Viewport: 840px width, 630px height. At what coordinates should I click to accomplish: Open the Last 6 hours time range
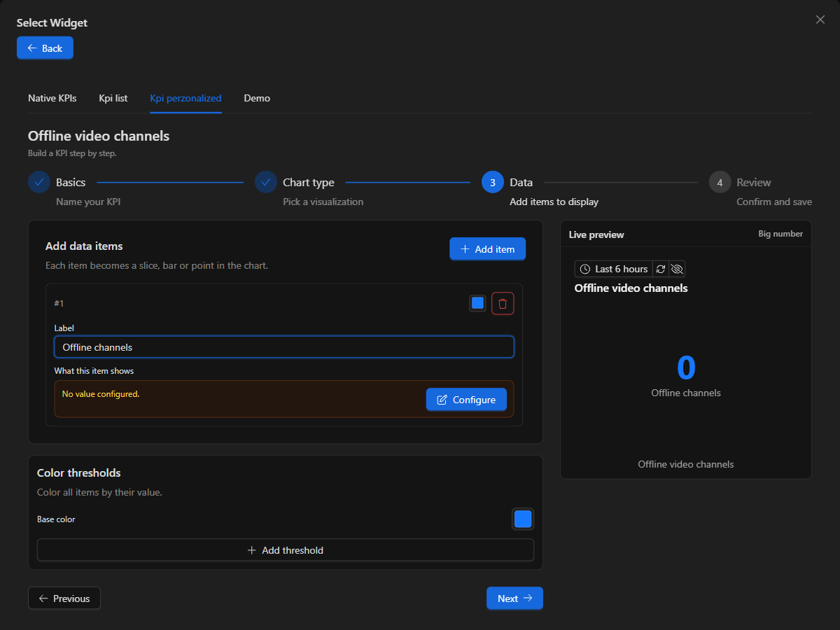coord(614,269)
